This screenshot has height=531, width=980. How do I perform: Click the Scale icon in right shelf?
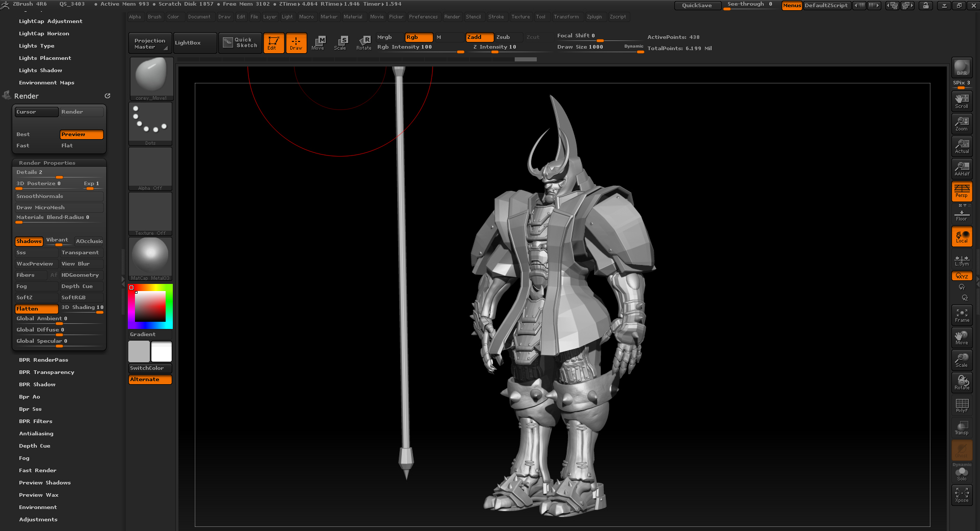(x=962, y=360)
